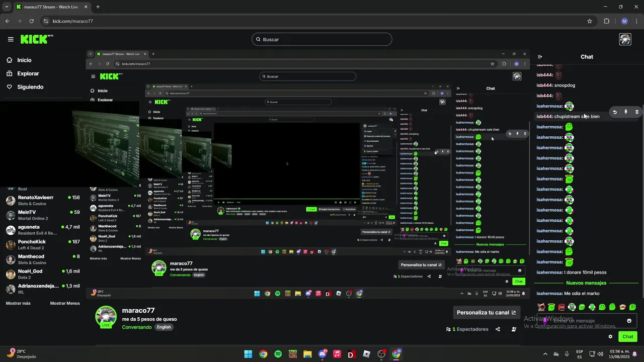Select the screaming cat emote in the quick bar

point(541,307)
